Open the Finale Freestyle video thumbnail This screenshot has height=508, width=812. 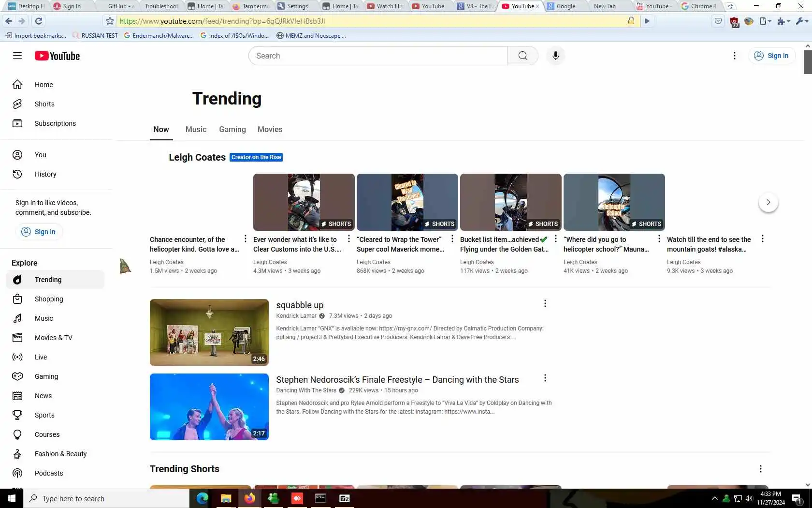[209, 407]
